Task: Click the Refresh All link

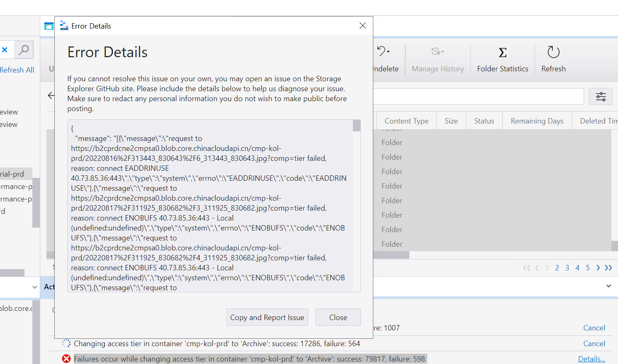Action: click(x=17, y=70)
